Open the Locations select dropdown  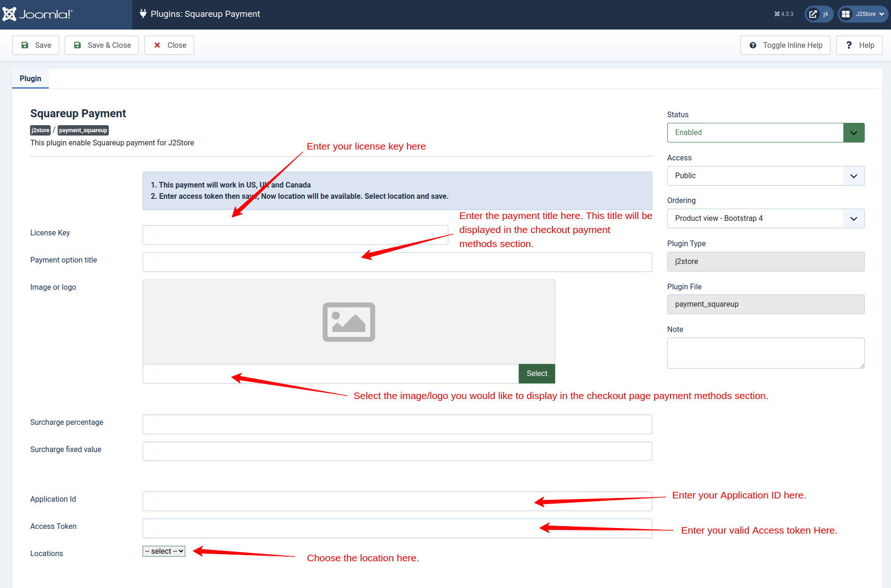164,551
